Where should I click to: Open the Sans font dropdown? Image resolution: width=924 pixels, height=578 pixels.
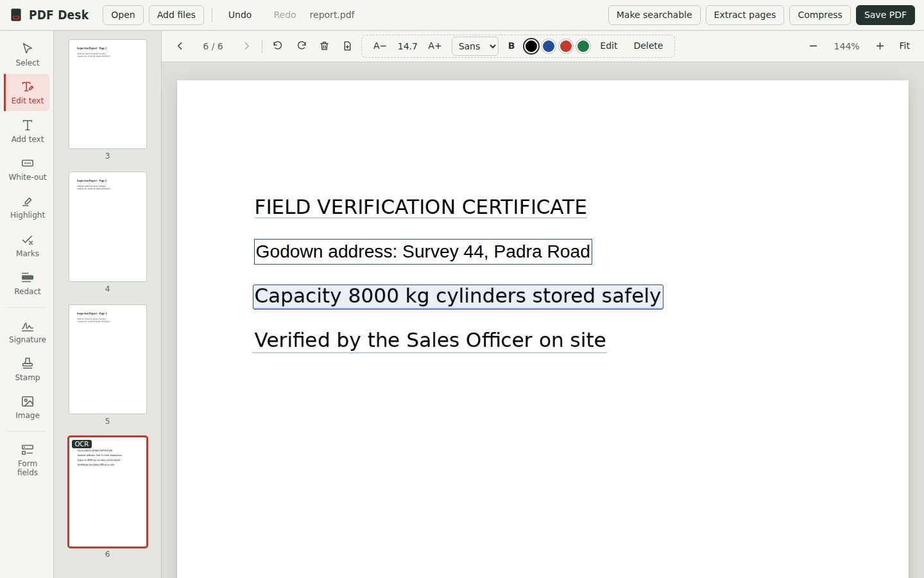475,46
